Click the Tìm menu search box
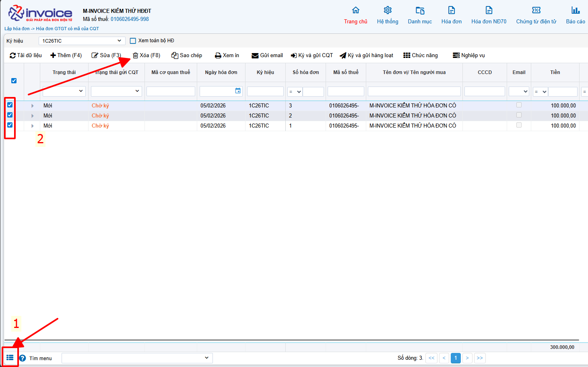This screenshot has height=367, width=588. (137, 358)
